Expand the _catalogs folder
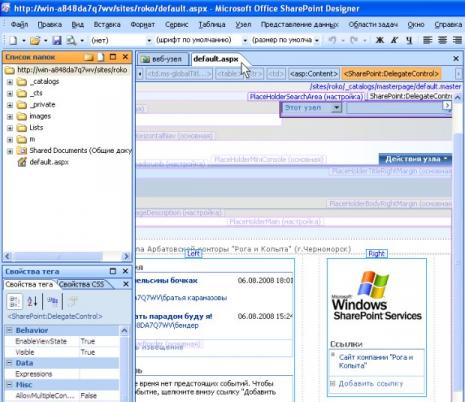The image size is (465, 402). coord(10,82)
